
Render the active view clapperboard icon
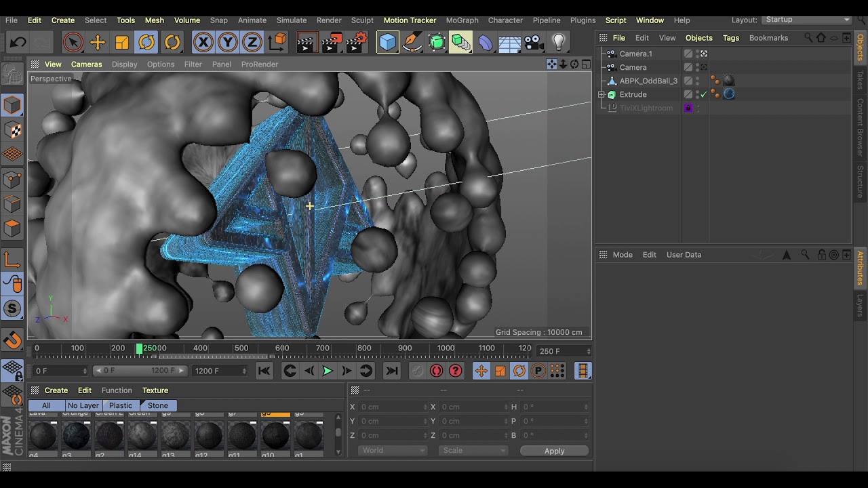click(307, 43)
